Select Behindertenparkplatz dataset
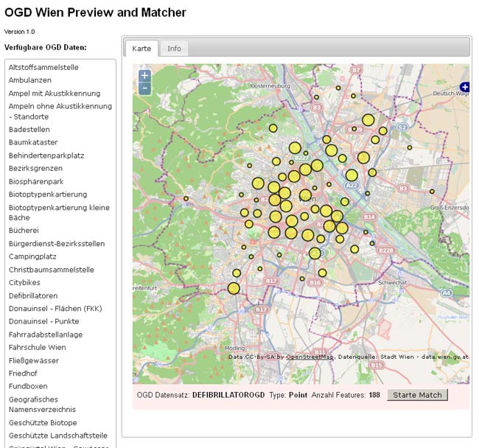This screenshot has height=448, width=479. point(46,155)
